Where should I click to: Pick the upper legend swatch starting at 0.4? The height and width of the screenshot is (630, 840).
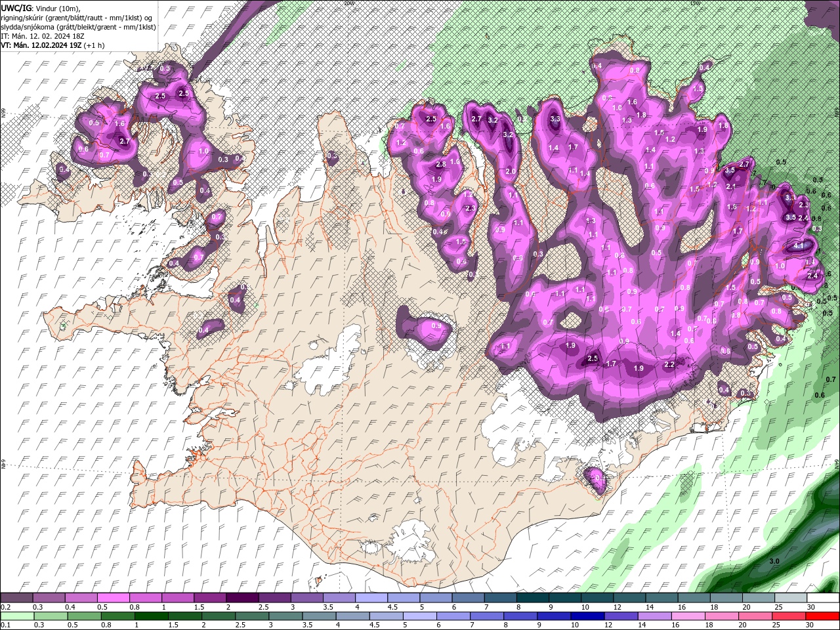coord(81,598)
